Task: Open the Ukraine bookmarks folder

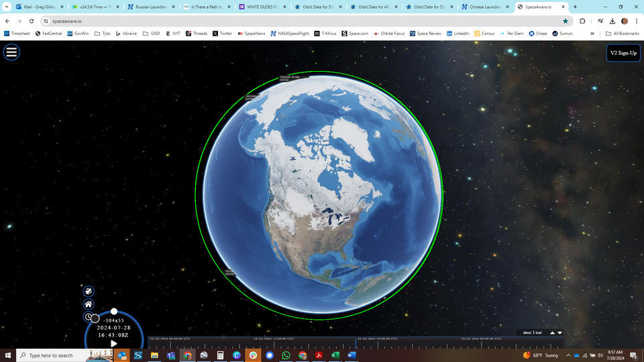Action: 126,34
